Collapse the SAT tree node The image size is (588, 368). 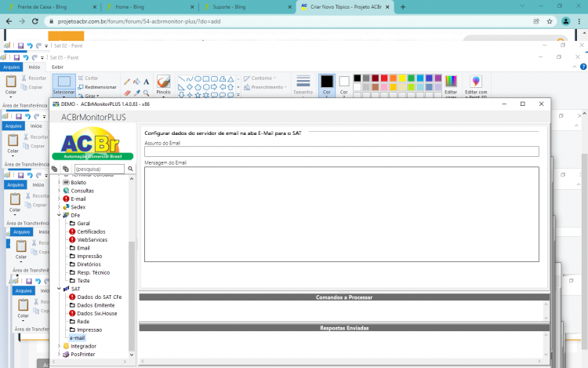click(59, 289)
